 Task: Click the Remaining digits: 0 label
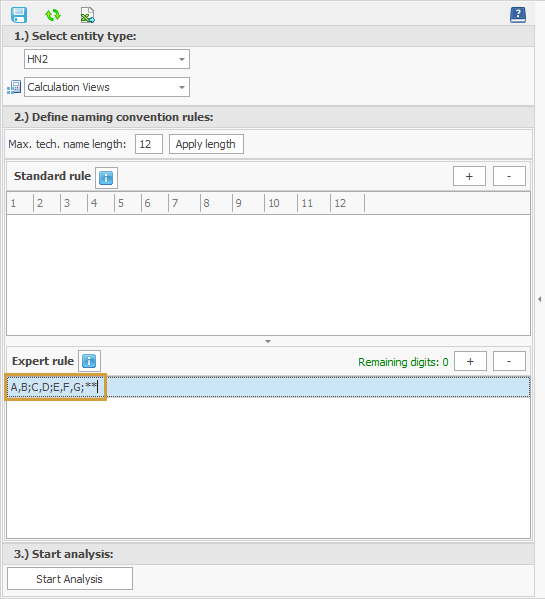pos(403,362)
